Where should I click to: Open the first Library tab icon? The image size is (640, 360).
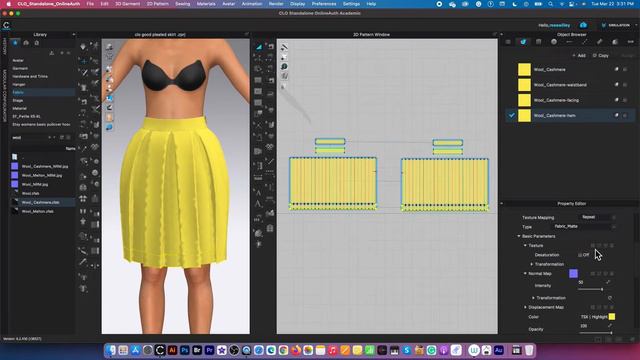pyautogui.click(x=16, y=42)
